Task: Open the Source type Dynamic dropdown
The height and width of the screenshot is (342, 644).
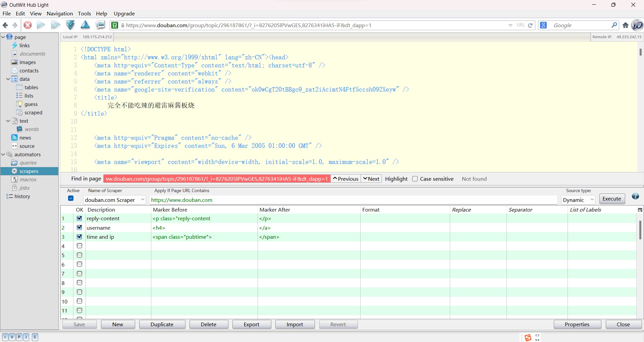Action: click(578, 200)
